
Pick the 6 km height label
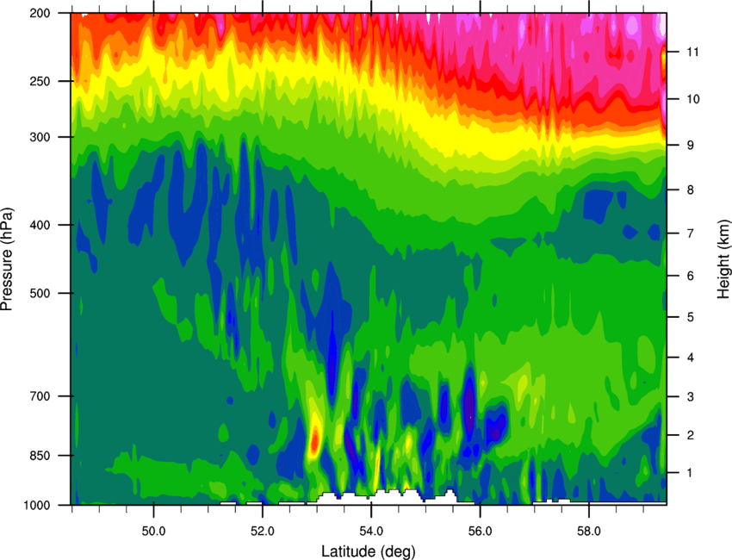pos(691,276)
